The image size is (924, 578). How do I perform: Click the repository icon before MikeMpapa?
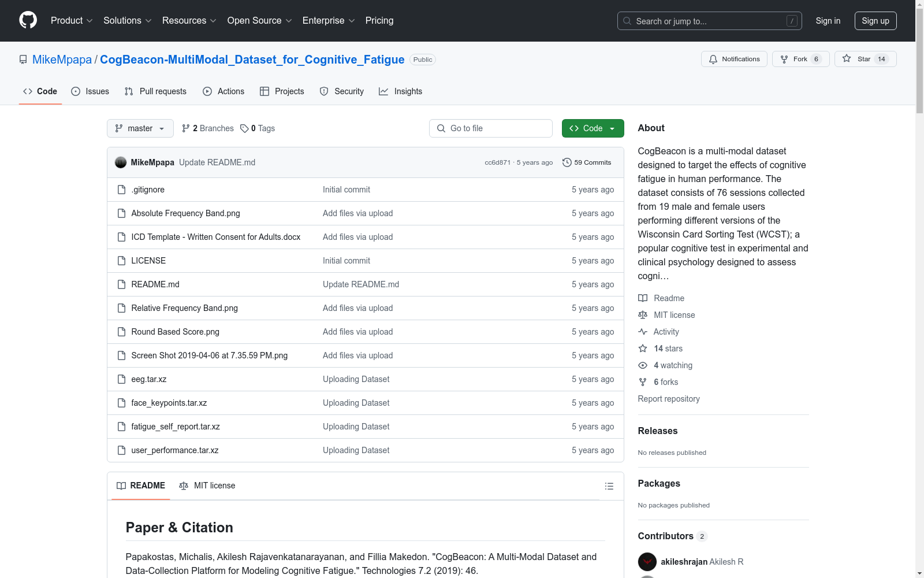tap(23, 60)
